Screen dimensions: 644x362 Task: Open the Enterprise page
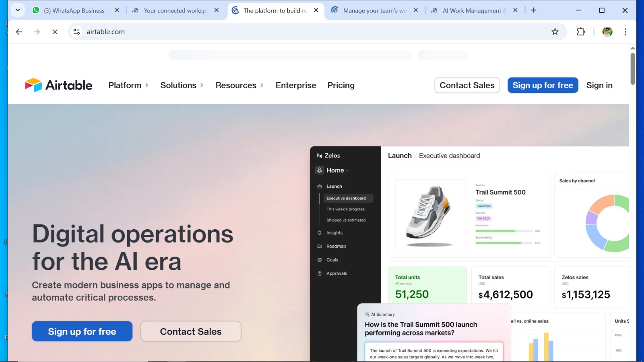pyautogui.click(x=296, y=85)
